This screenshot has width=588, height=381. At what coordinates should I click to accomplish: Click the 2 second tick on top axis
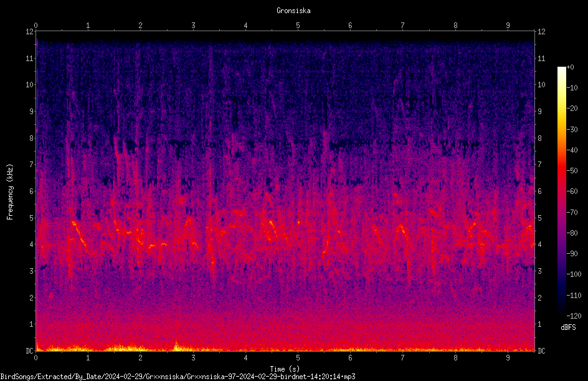click(x=141, y=26)
